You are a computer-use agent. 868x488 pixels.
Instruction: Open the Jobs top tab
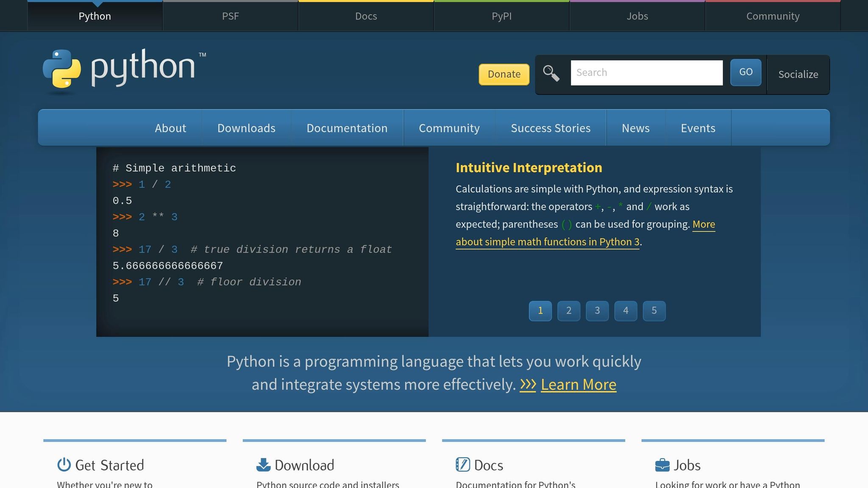637,16
